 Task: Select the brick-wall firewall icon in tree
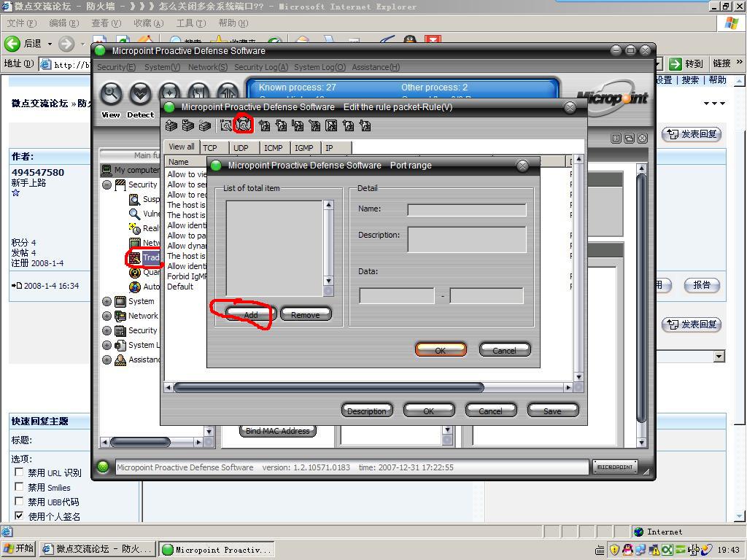[x=135, y=257]
